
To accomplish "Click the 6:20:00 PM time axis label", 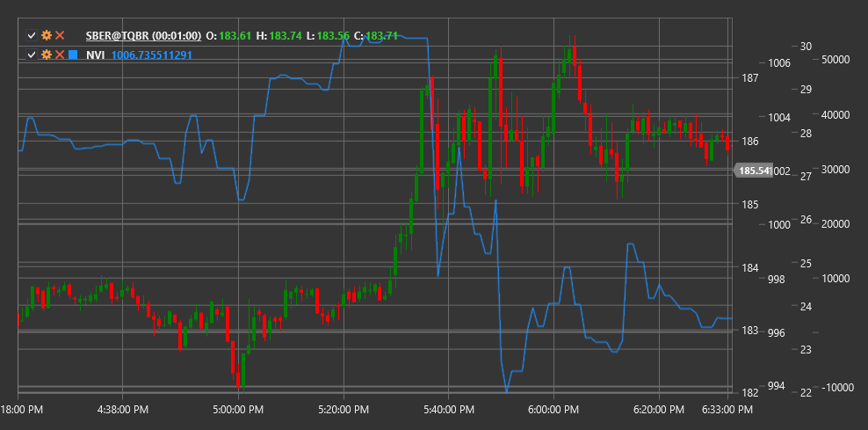I will click(659, 410).
